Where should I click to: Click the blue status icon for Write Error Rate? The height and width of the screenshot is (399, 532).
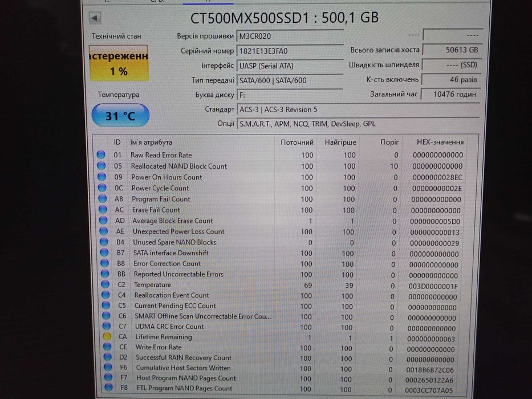(107, 347)
